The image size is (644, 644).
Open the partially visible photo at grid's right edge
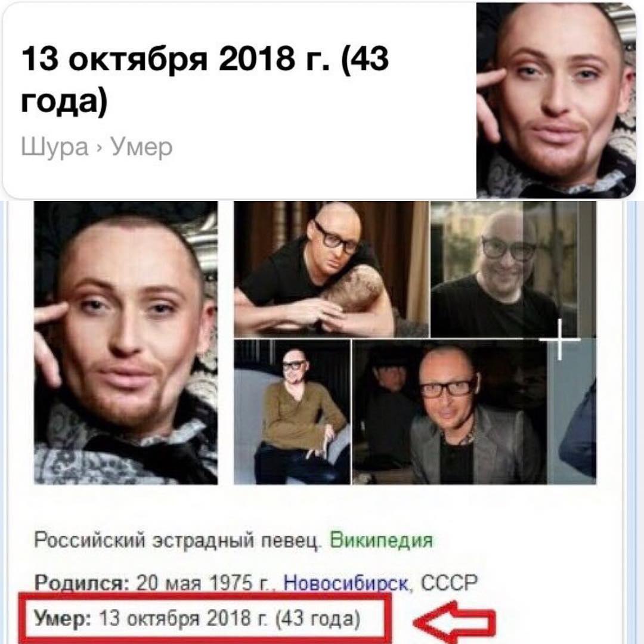pos(572,412)
